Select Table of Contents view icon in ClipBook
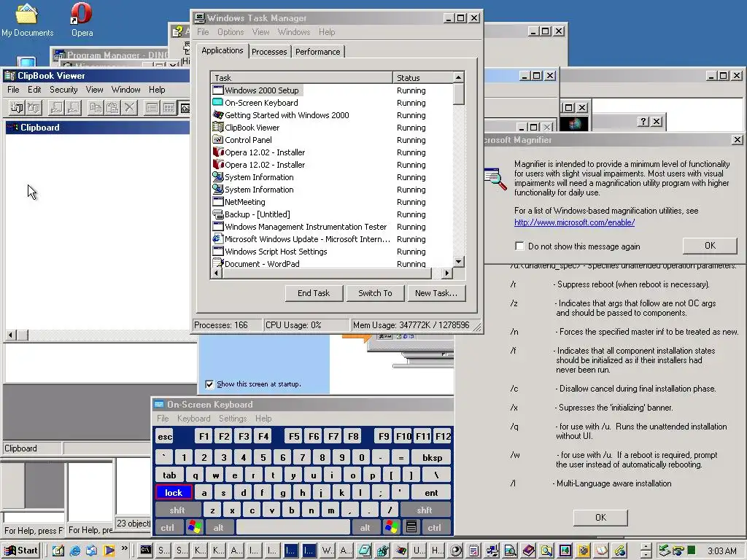The width and height of the screenshot is (747, 560). coord(152,108)
